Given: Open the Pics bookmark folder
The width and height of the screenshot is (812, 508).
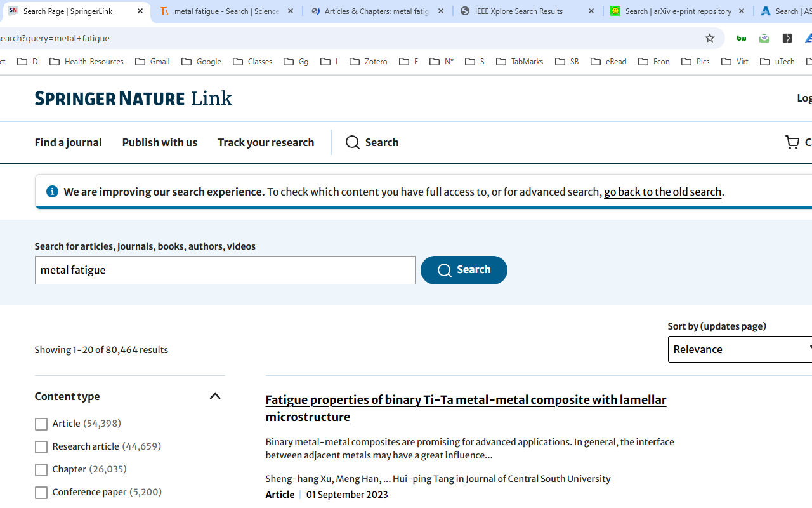Looking at the screenshot, I should [695, 62].
